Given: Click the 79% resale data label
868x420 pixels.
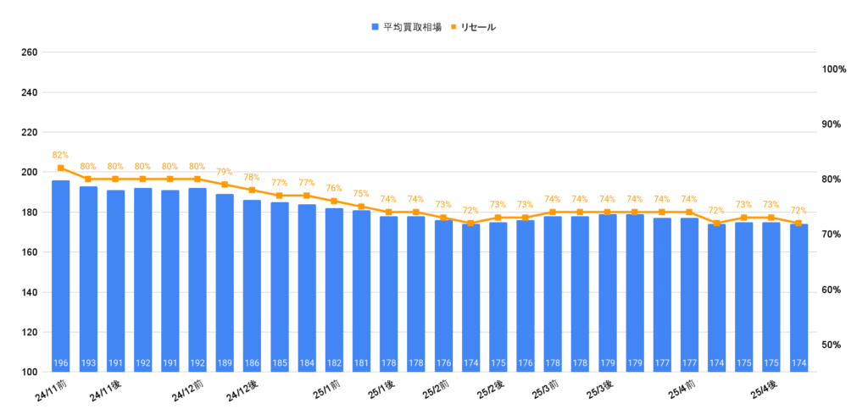Looking at the screenshot, I should (225, 172).
